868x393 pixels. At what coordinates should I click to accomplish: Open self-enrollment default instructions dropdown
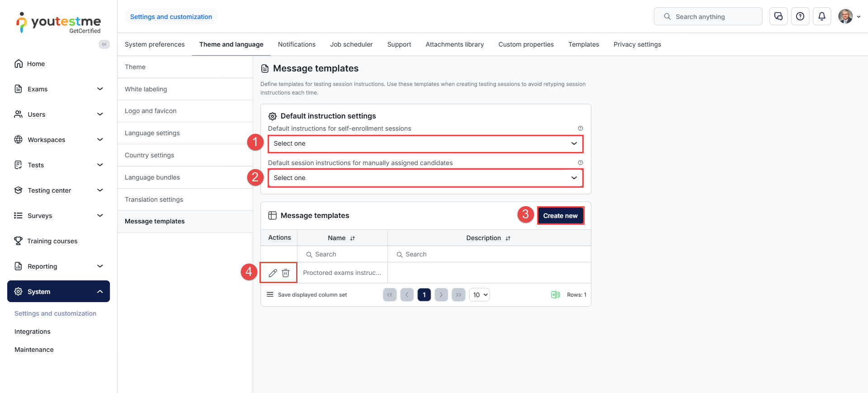pyautogui.click(x=425, y=144)
